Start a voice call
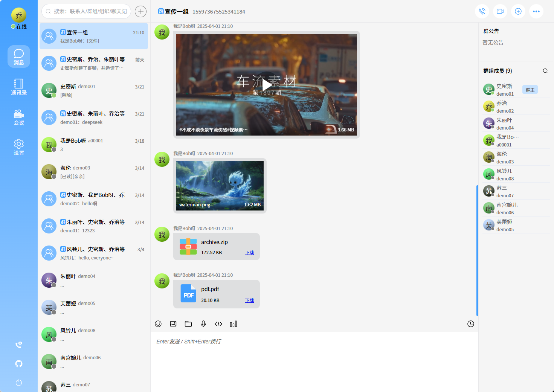Viewport: 554px width, 392px height. tap(482, 11)
